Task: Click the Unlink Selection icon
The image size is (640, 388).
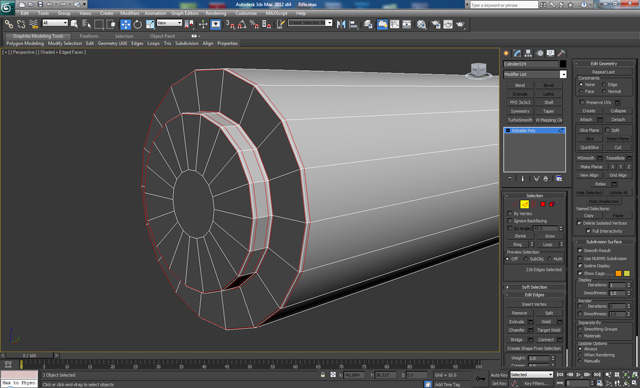Action: tap(21, 24)
